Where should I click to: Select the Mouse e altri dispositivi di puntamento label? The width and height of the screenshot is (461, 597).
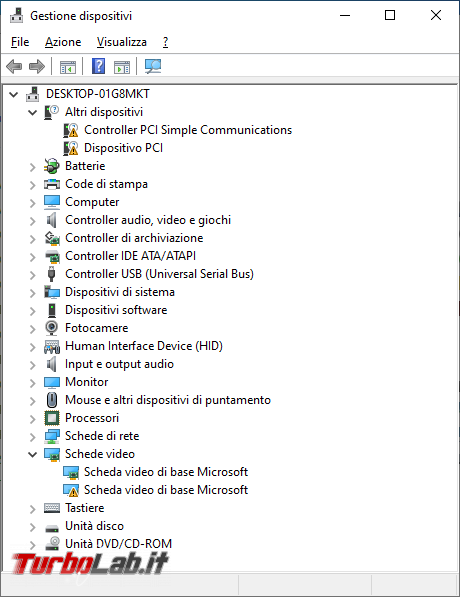point(168,400)
